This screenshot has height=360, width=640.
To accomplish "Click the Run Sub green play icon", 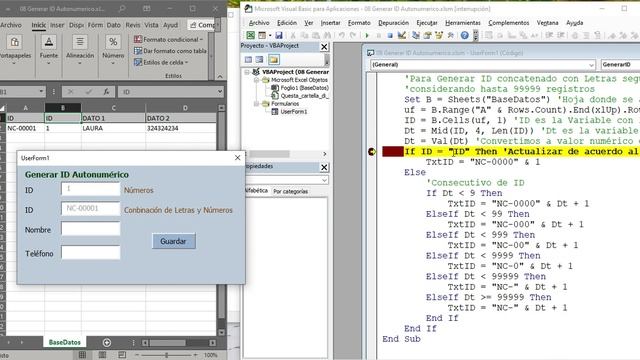I will pyautogui.click(x=367, y=36).
